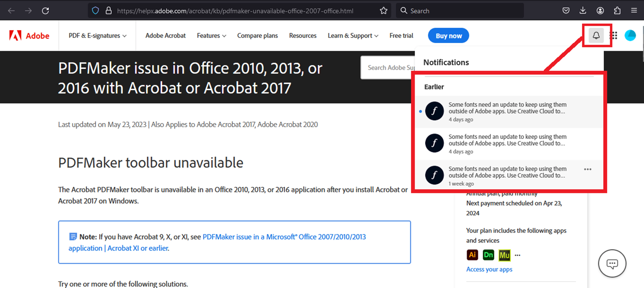Expand PDF & E-signatures dropdown
This screenshot has width=644, height=288.
97,36
